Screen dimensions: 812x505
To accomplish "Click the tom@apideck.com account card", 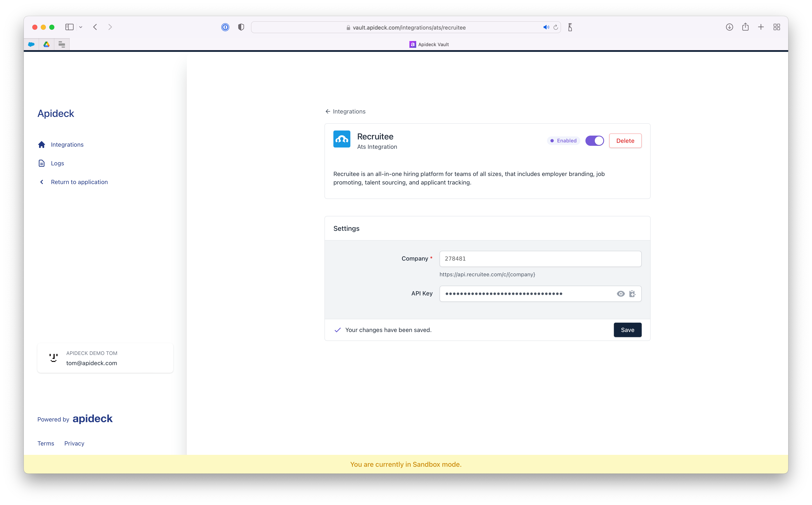I will click(105, 358).
